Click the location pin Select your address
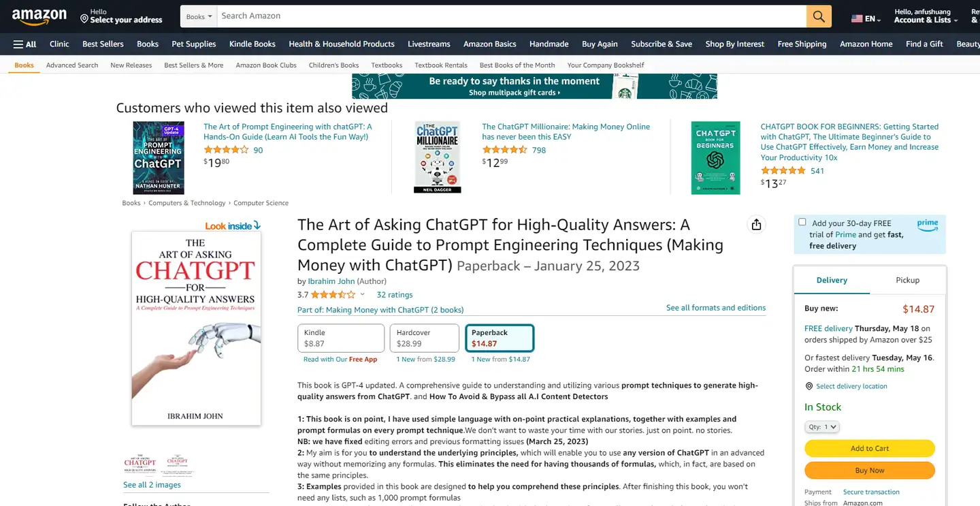980x506 pixels. 121,16
